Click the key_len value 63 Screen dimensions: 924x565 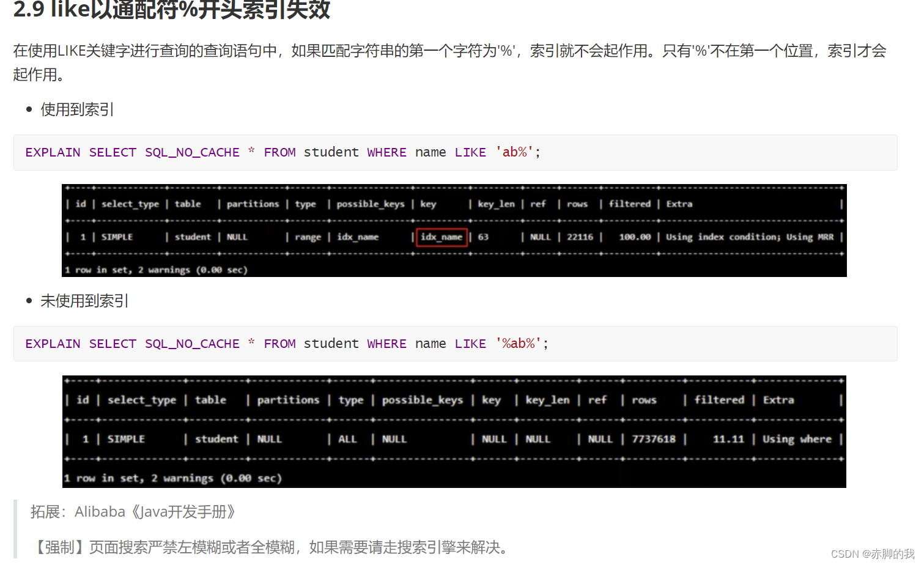pyautogui.click(x=483, y=237)
